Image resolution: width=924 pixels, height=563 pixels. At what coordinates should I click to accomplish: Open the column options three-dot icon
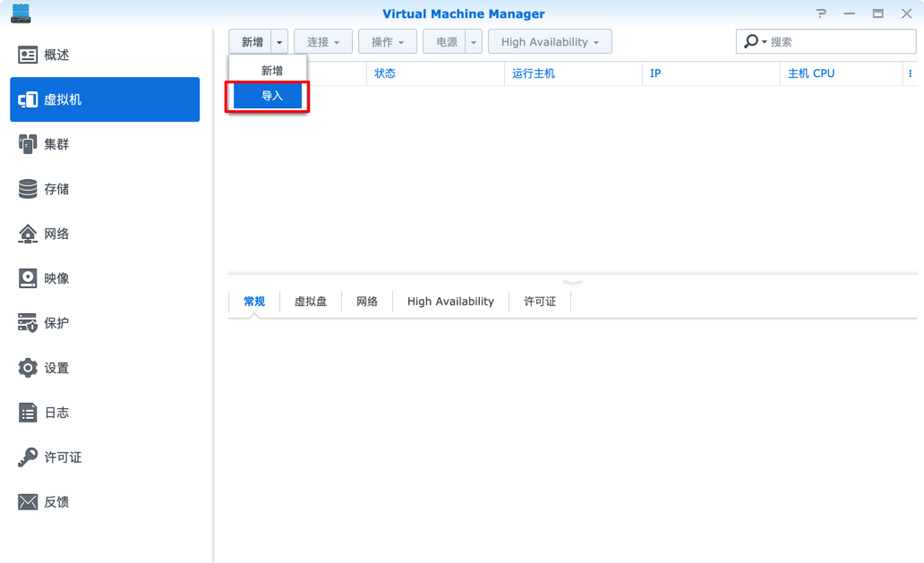point(911,73)
